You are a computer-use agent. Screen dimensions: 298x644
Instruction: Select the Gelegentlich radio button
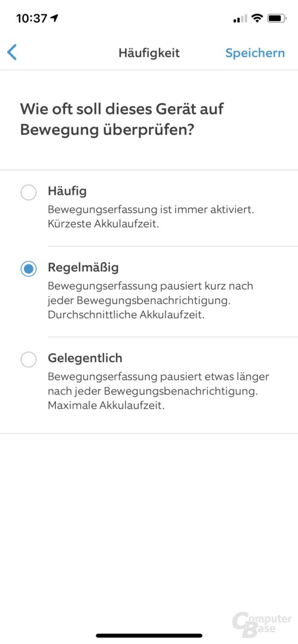(29, 360)
